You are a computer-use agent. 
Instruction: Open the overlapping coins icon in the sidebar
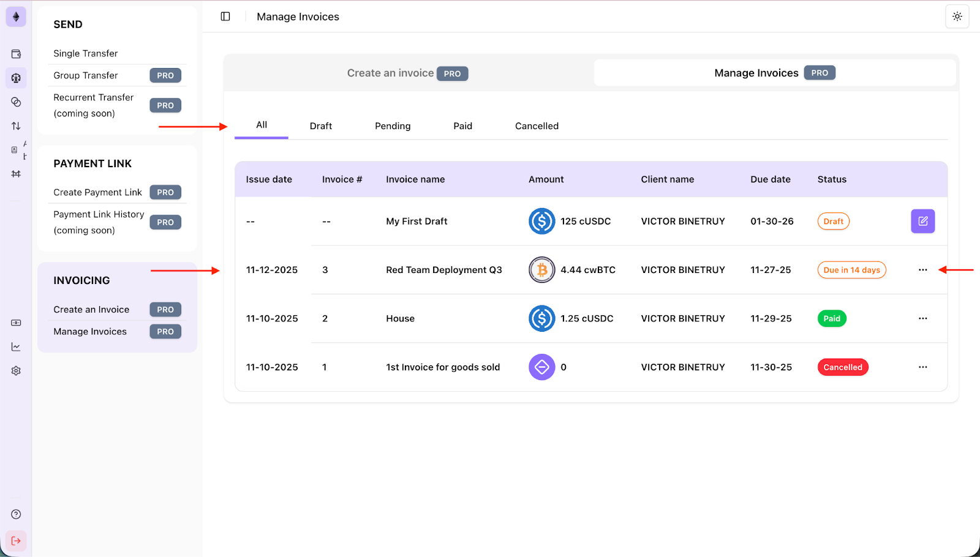(x=16, y=102)
